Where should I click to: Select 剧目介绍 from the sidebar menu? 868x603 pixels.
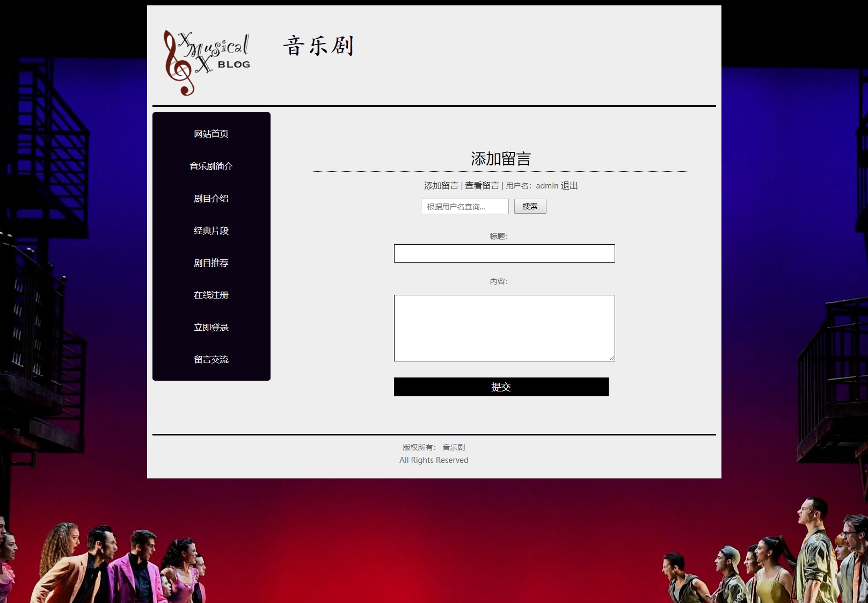tap(211, 198)
